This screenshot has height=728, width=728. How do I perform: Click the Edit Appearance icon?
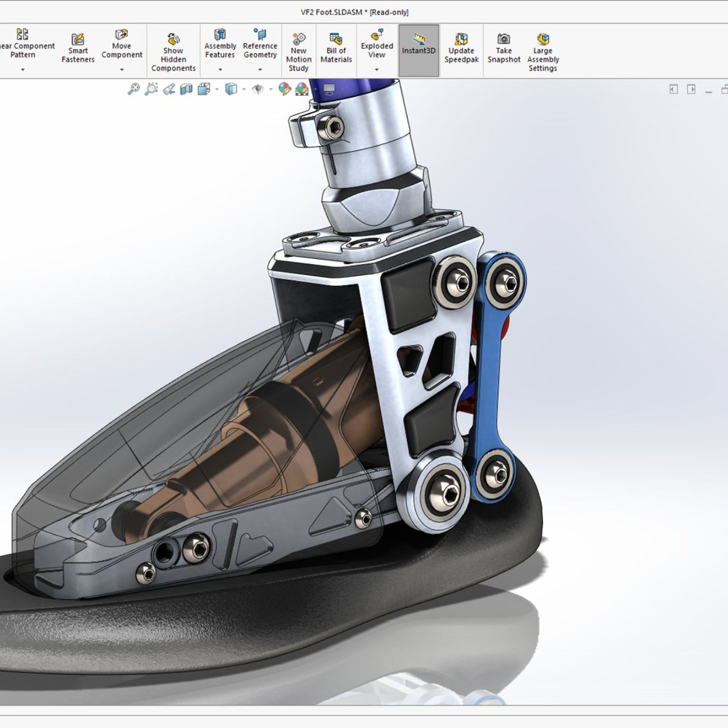point(283,90)
